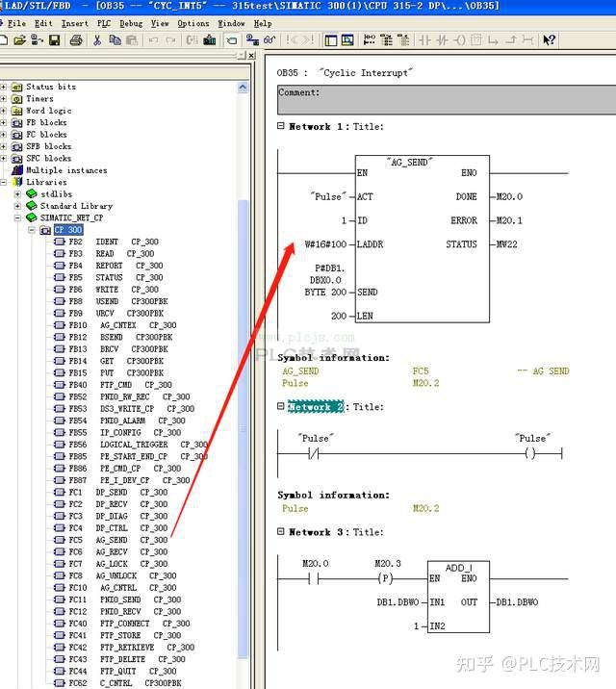616x689 pixels.
Task: Insert a normally open contact element
Action: [x=424, y=40]
